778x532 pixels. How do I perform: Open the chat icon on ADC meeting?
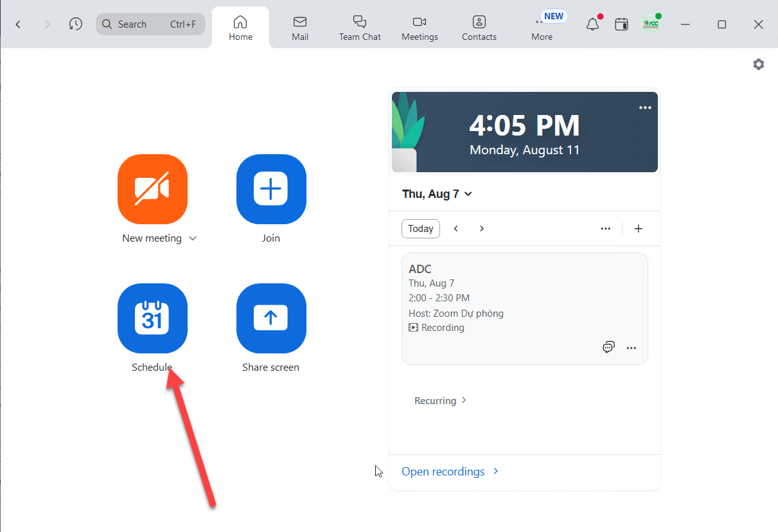[x=608, y=348]
